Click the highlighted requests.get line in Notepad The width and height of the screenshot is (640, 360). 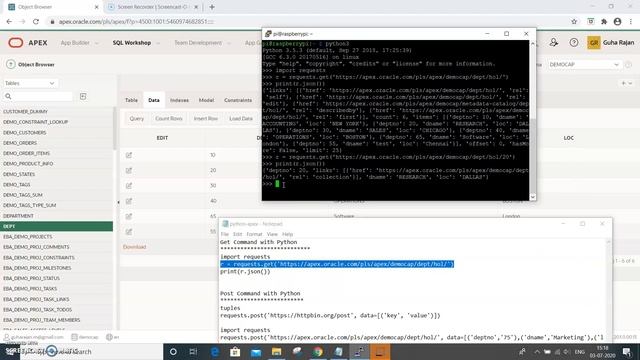point(337,264)
